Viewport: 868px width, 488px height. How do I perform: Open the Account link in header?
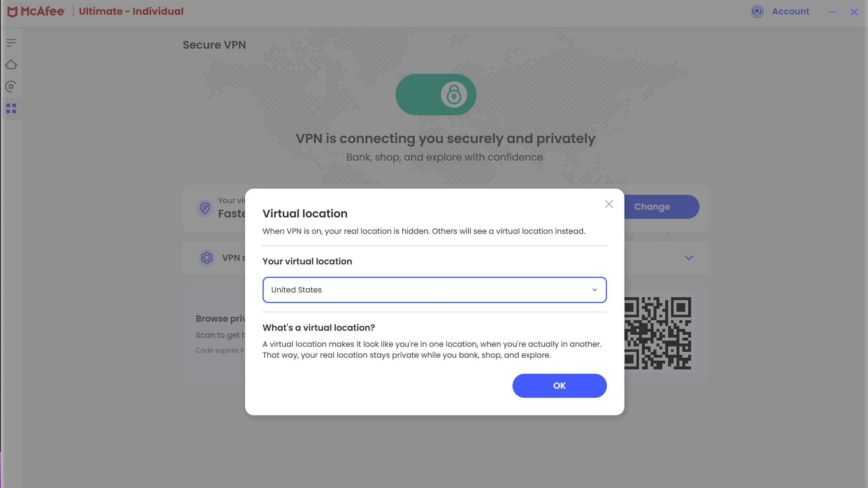[790, 12]
